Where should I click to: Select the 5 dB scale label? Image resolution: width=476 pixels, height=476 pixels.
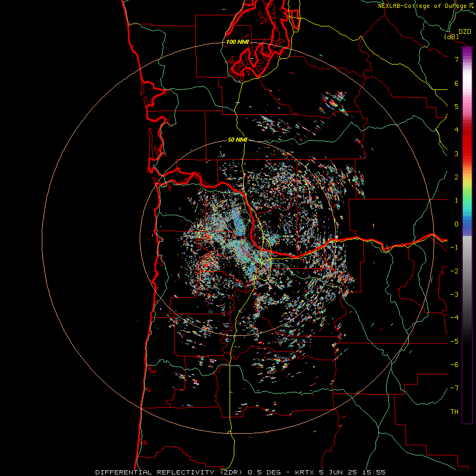point(456,106)
